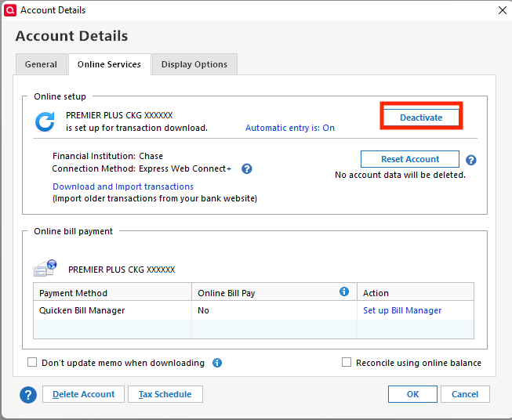The height and width of the screenshot is (420, 512).
Task: Click the Payment Method column header
Action: (112, 291)
